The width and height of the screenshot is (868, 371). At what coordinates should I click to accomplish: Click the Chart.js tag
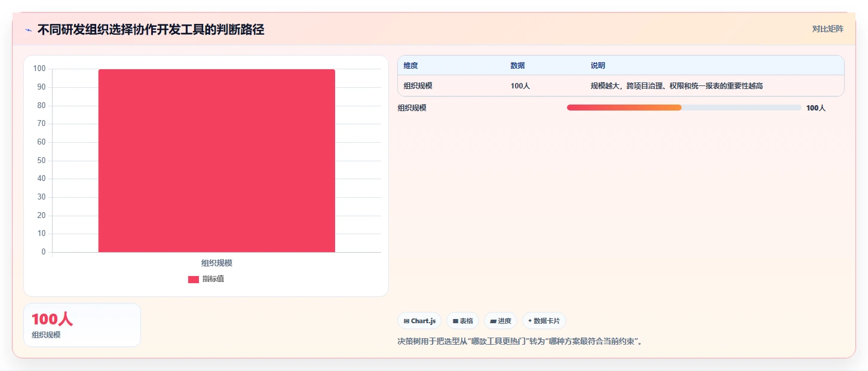coord(419,321)
